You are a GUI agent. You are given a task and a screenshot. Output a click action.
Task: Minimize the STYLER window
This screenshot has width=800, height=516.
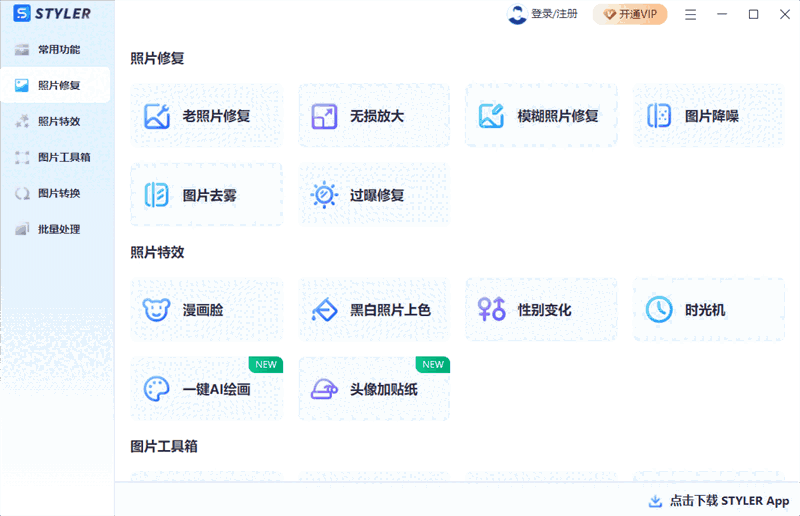coord(722,14)
